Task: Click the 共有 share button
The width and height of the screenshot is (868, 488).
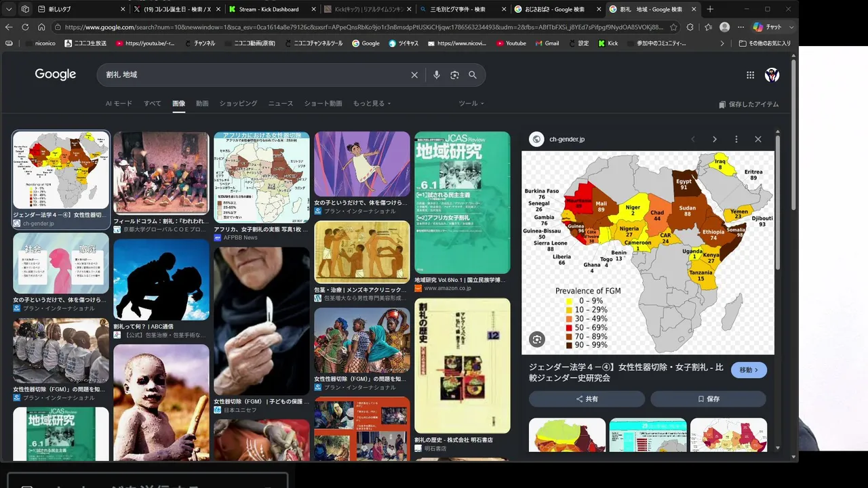Action: [x=587, y=399]
